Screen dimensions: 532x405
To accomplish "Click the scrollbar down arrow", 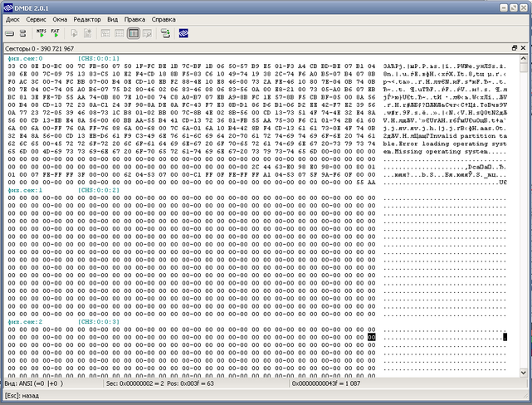I will (525, 373).
